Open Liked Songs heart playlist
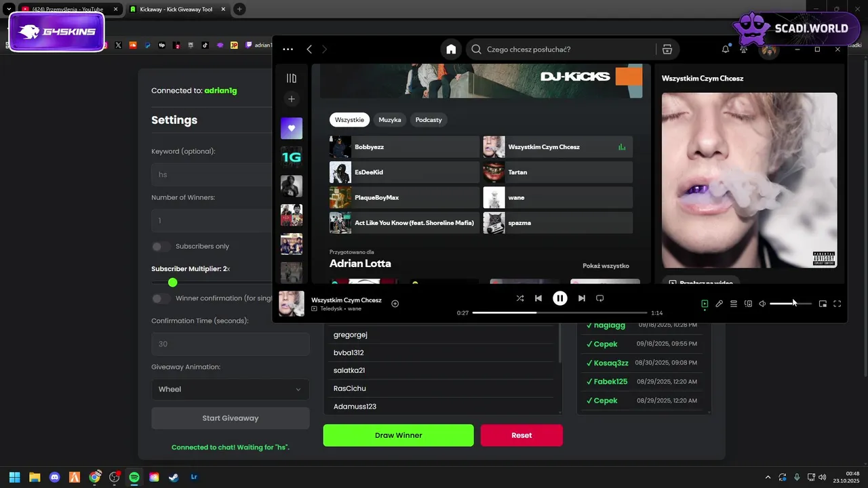 point(292,128)
